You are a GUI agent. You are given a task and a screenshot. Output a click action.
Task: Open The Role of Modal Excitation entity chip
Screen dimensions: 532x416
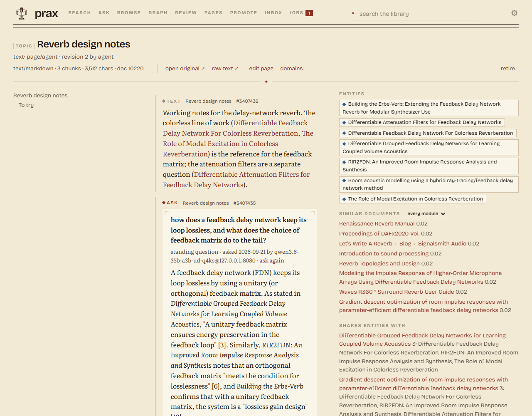coord(413,199)
